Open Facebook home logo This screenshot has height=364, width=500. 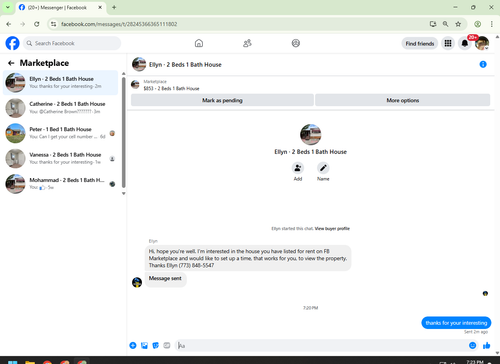point(12,43)
